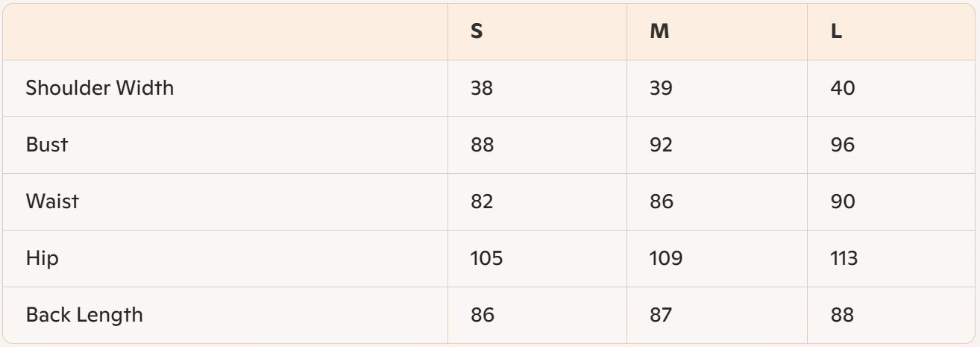Click Hip value 109 for size M
The height and width of the screenshot is (347, 980).
(x=666, y=258)
